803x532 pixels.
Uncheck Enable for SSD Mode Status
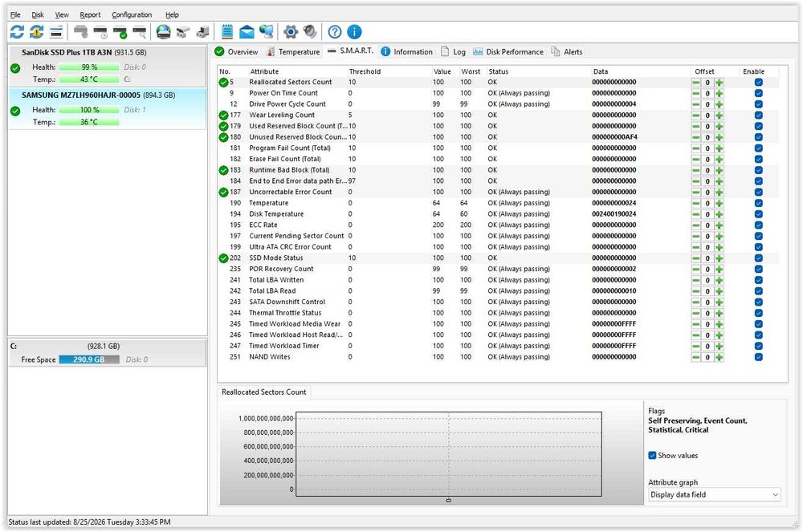click(x=759, y=258)
